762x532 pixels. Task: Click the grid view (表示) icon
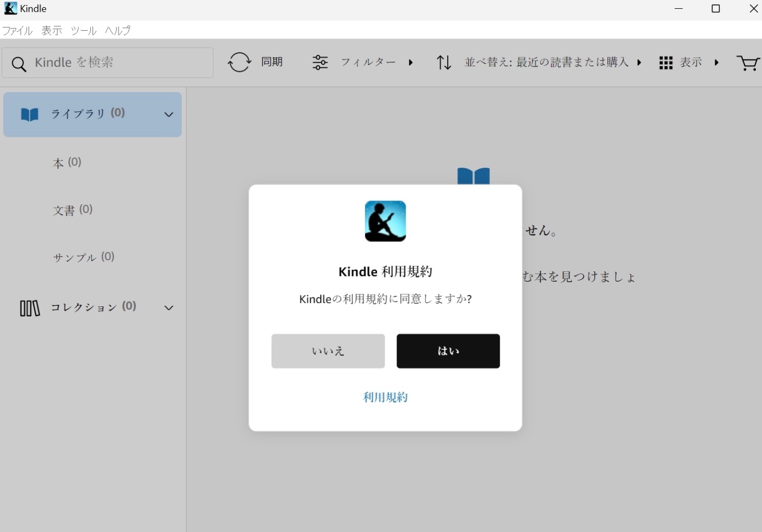pyautogui.click(x=666, y=63)
